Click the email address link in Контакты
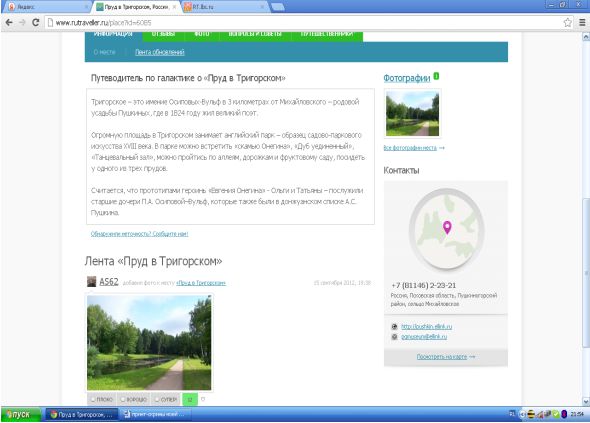 [x=424, y=337]
